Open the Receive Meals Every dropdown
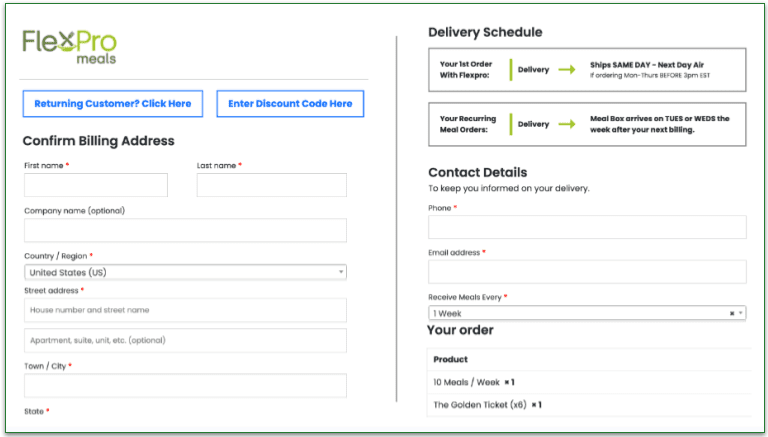This screenshot has width=768, height=437. (587, 313)
